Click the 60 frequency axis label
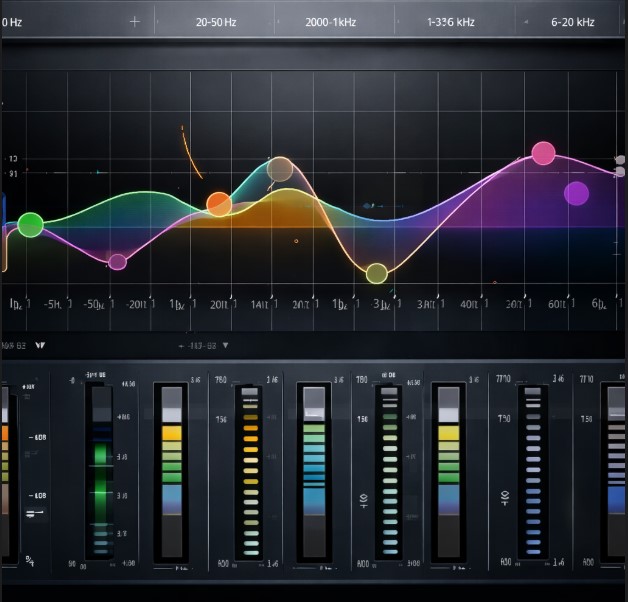628x602 pixels. click(556, 304)
